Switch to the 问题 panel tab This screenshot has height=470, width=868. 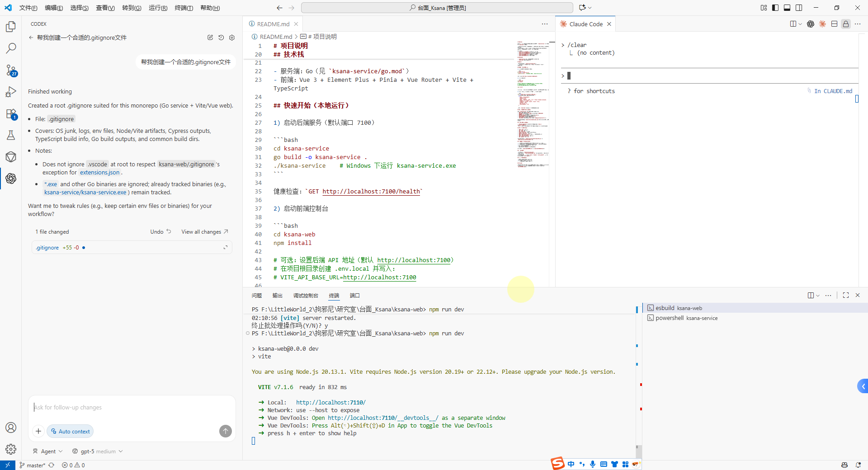pos(257,296)
